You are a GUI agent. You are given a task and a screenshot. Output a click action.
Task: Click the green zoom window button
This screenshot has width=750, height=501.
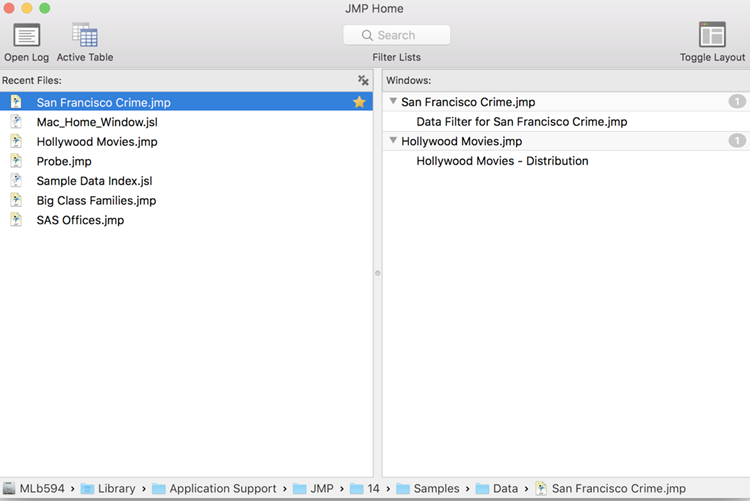pos(44,8)
